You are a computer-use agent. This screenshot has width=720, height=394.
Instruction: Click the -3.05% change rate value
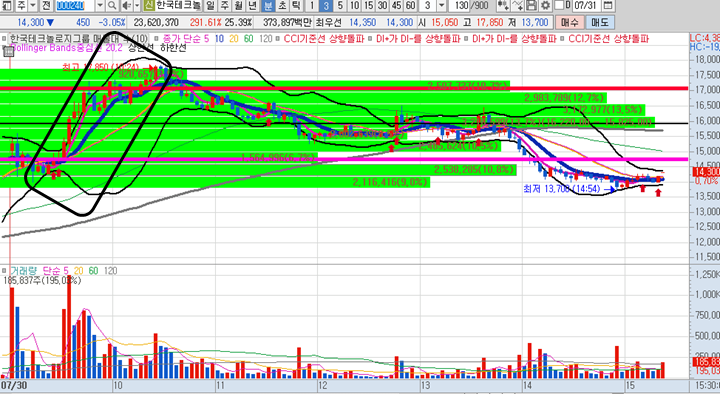112,22
